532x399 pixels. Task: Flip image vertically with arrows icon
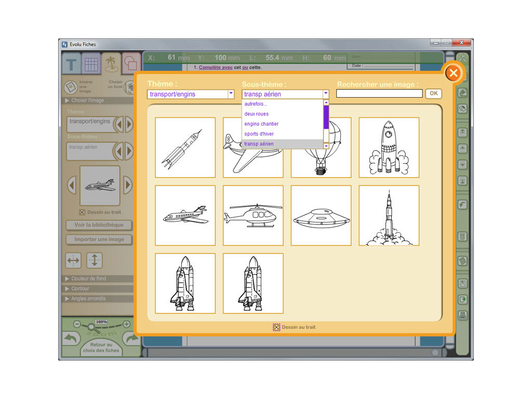[x=94, y=260]
